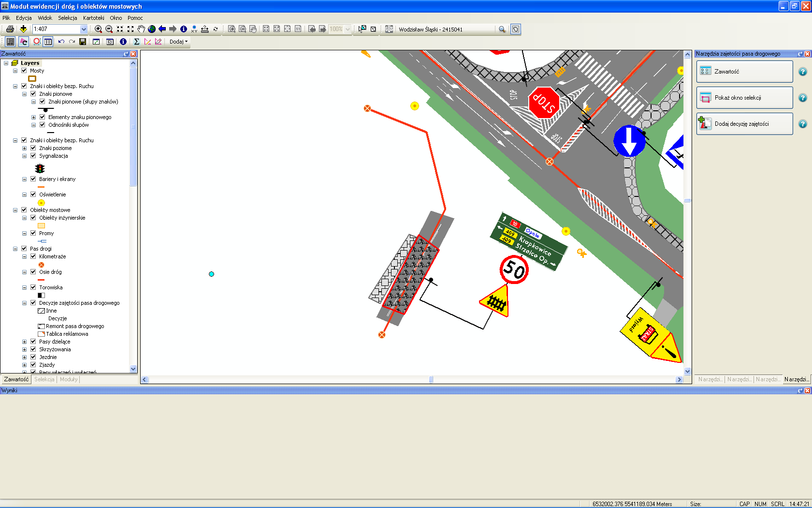The image size is (812, 508).
Task: Click the Obiekty inżynierskie yellow symbol swatch
Action: coord(42,225)
